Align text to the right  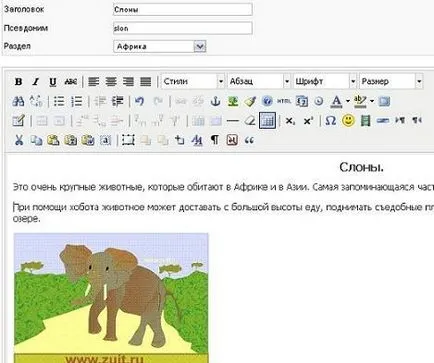tap(128, 81)
